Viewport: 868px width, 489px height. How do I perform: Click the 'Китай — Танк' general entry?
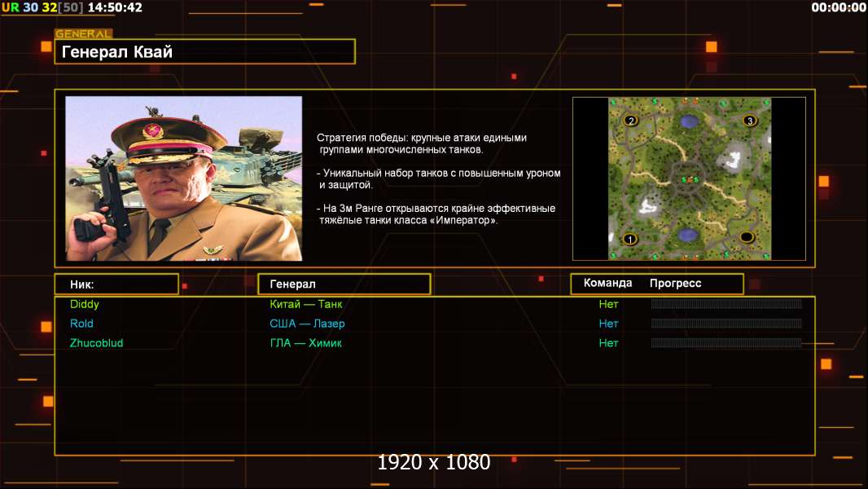(x=305, y=304)
